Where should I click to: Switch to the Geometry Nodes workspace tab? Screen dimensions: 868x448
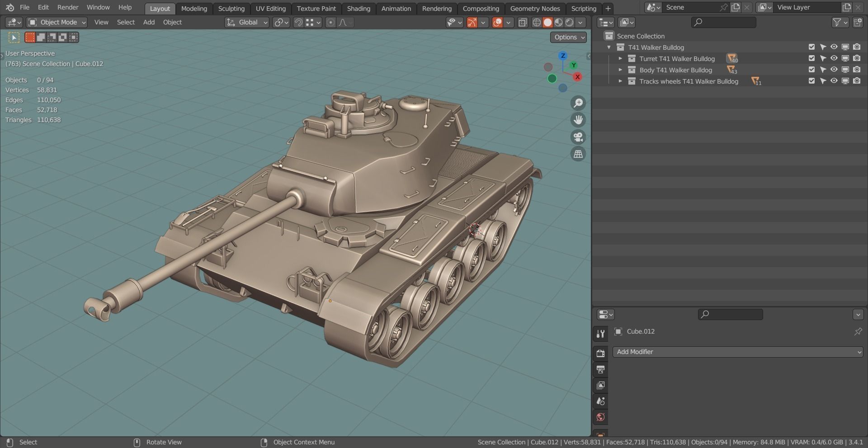tap(535, 9)
